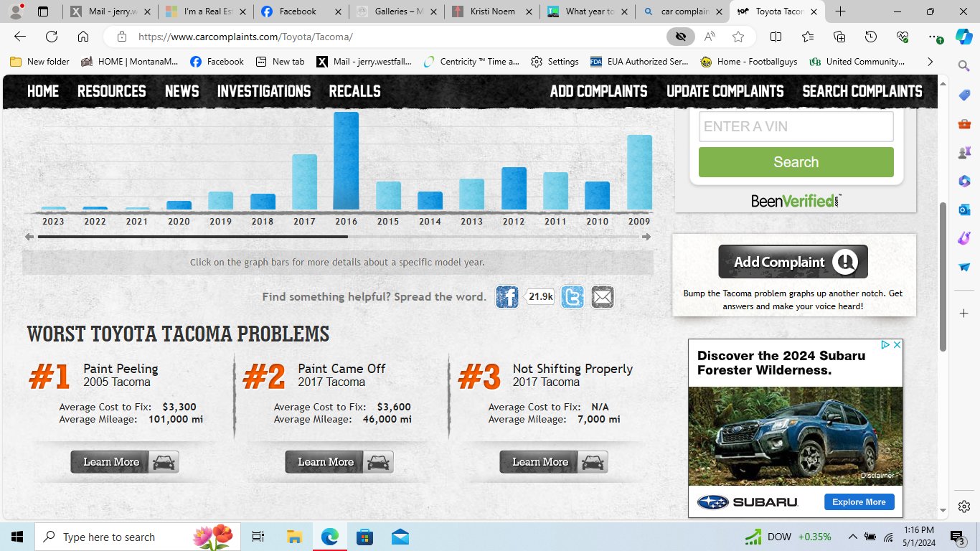Expand the favorites bar overflow chevron

930,62
